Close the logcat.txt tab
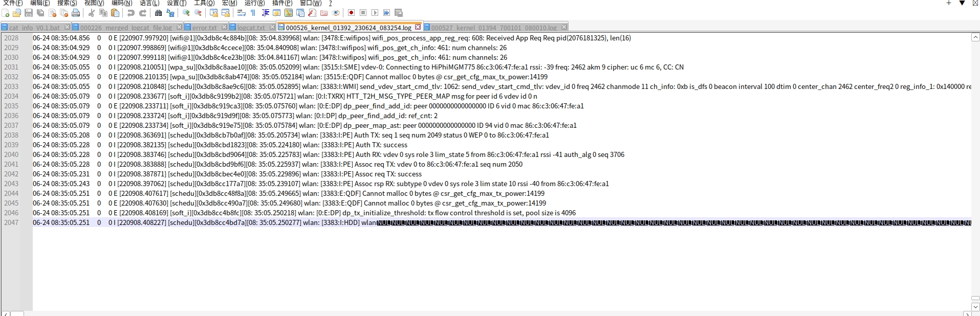Viewport: 980px width, 316px height. [272, 27]
